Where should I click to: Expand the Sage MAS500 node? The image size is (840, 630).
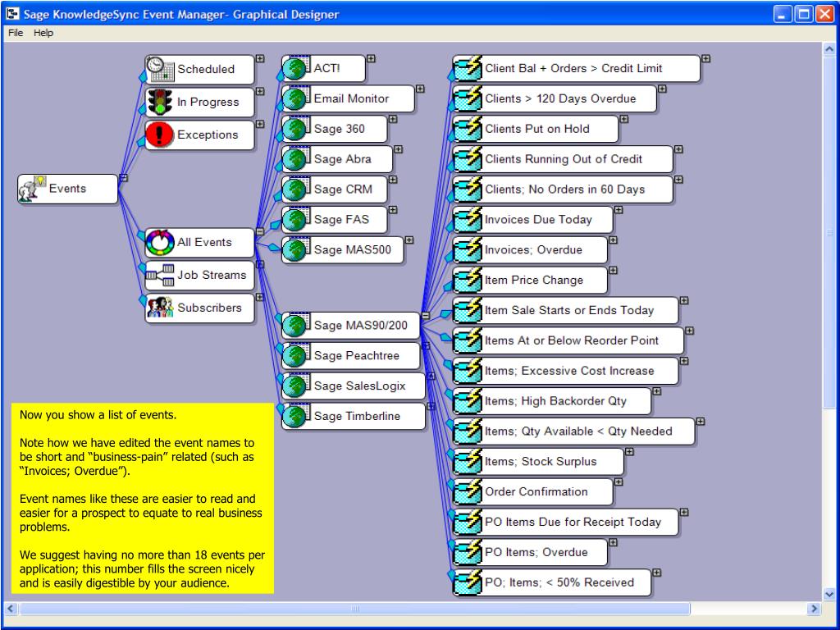coord(409,240)
